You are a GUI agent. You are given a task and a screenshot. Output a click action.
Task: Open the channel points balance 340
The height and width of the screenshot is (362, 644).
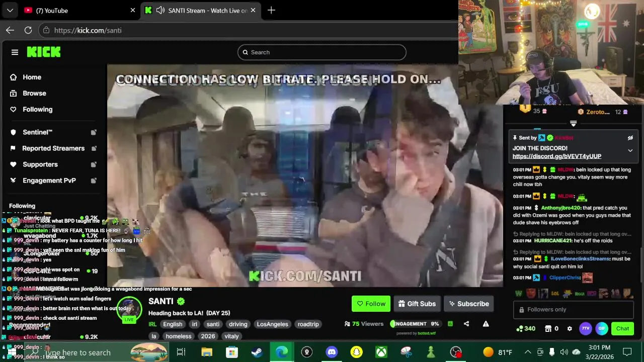pos(526,329)
